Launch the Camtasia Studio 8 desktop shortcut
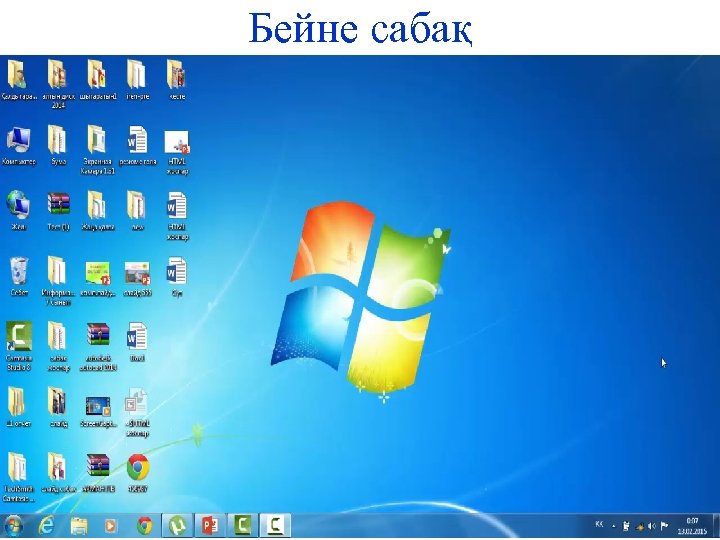 pos(18,346)
